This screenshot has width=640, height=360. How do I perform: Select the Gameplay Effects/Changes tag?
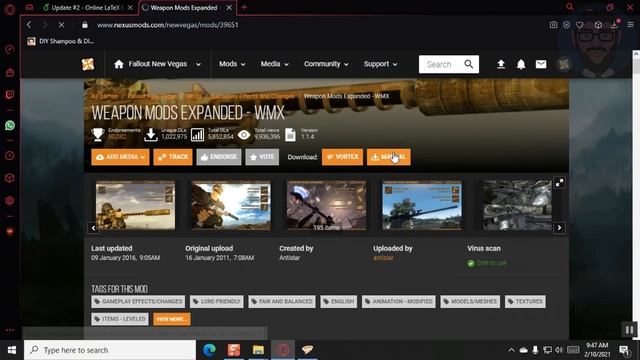click(x=138, y=302)
